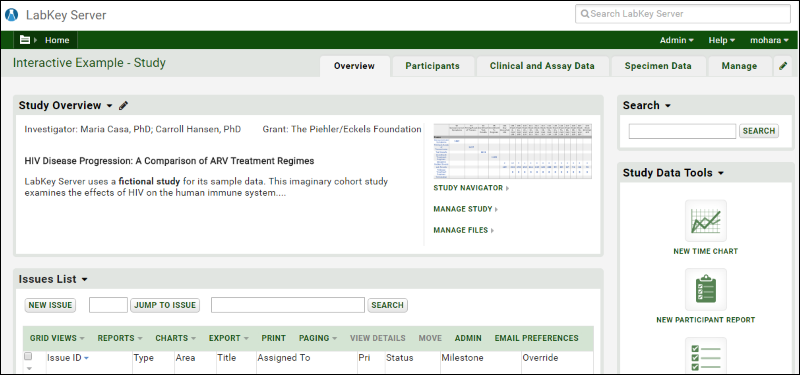
Task: Open the Study Overview webpart menu
Action: click(x=109, y=106)
